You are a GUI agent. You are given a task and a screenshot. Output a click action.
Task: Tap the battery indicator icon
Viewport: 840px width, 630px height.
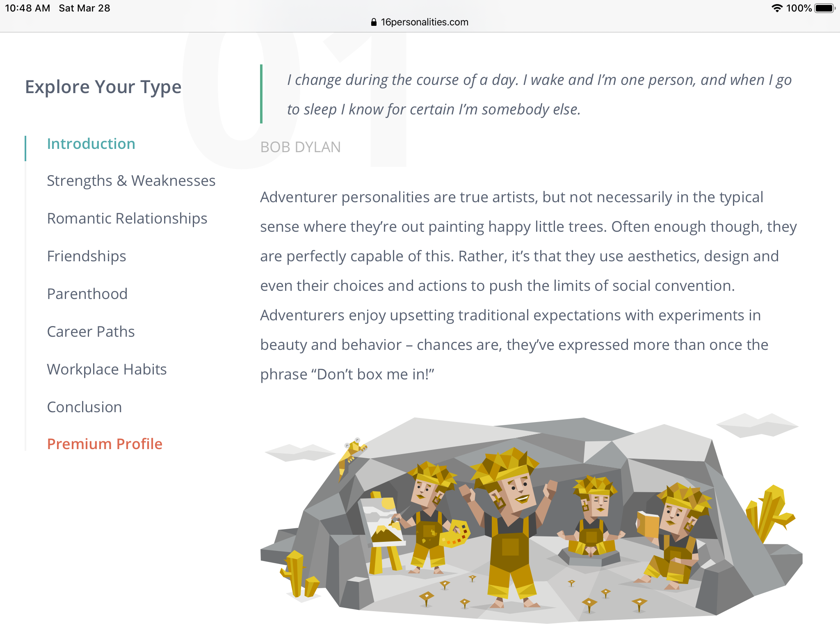[x=825, y=8]
